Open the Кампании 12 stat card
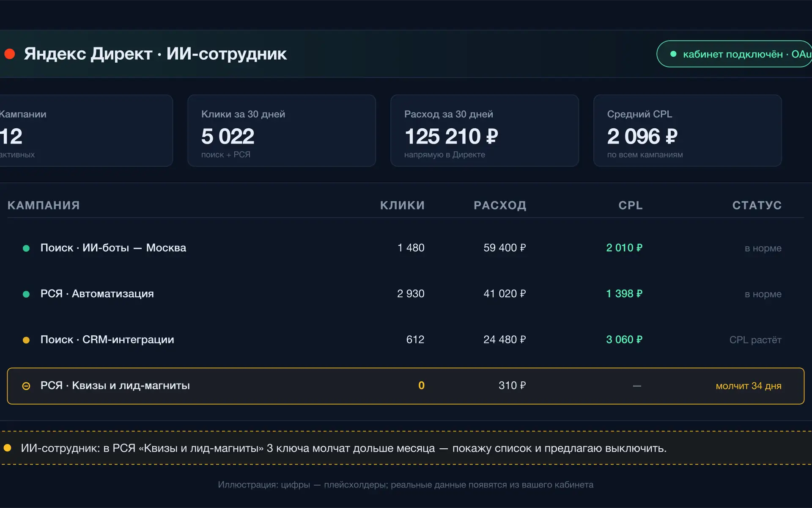The height and width of the screenshot is (508, 812). [x=86, y=130]
